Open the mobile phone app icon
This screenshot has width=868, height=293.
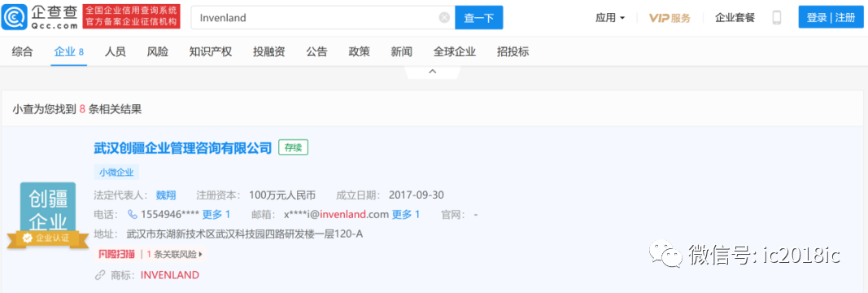[777, 18]
